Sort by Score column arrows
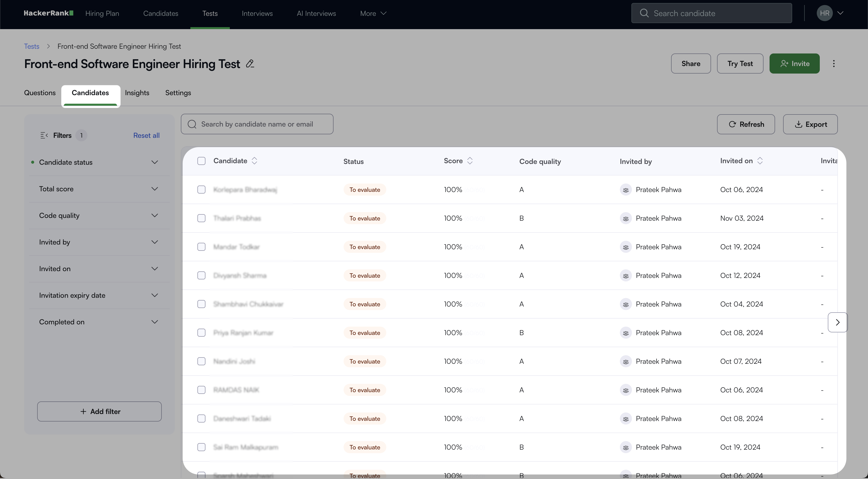868x479 pixels. pyautogui.click(x=470, y=161)
